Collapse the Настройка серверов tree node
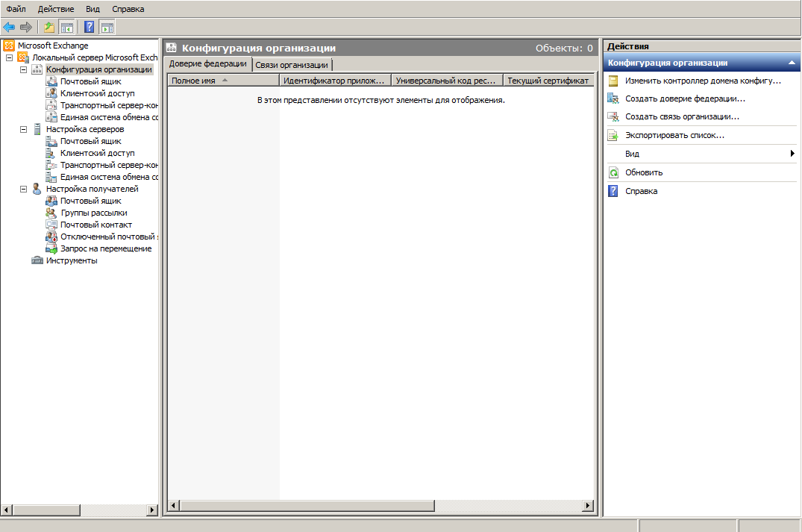This screenshot has height=532, width=802. [24, 129]
